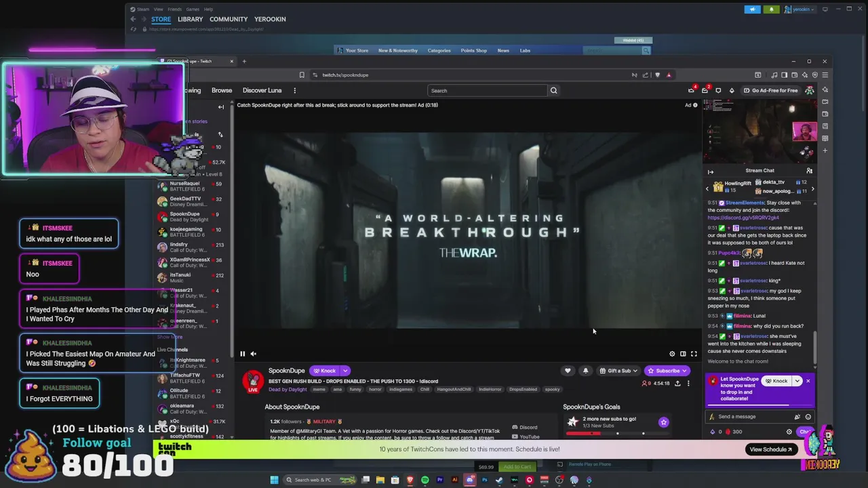The image size is (868, 488).
Task: Focus the Send a message chat field
Action: pyautogui.click(x=753, y=417)
